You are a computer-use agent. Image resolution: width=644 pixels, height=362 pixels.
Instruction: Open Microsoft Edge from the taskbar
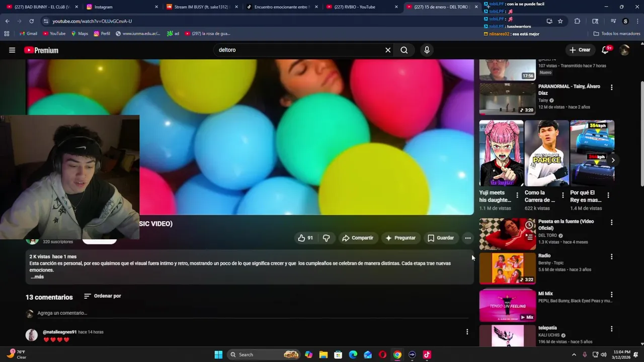[x=353, y=355]
